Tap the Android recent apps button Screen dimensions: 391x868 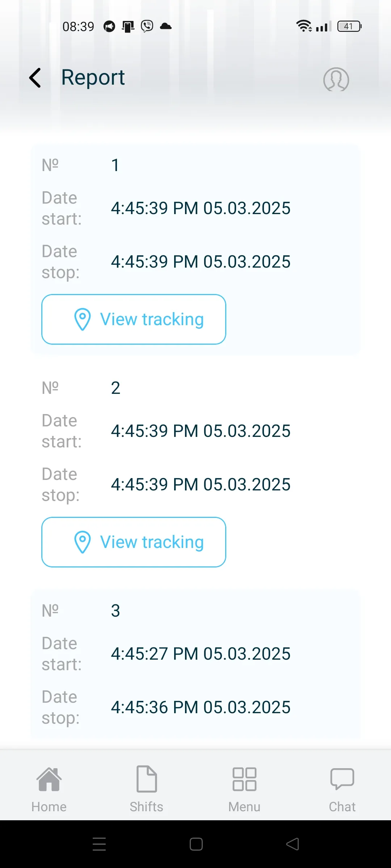99,844
